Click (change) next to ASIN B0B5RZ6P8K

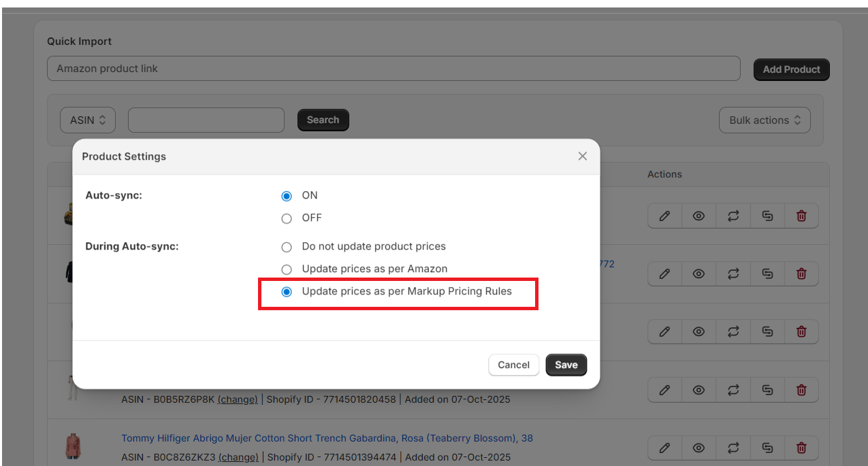238,399
